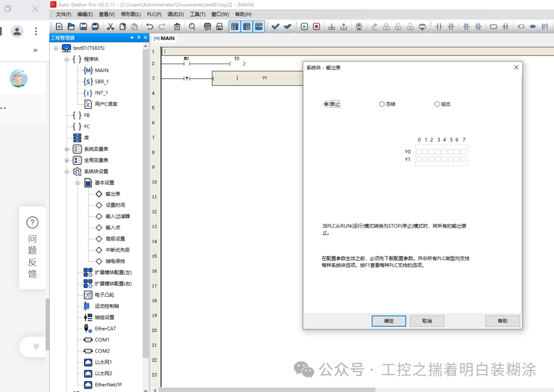Image resolution: width=554 pixels, height=392 pixels.
Task: Expand the browser sidebar double chevron
Action: tap(35, 50)
